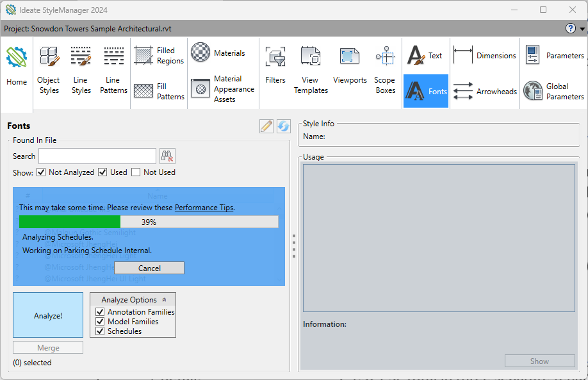
Task: Toggle Schedules analyze option
Action: [x=100, y=331]
